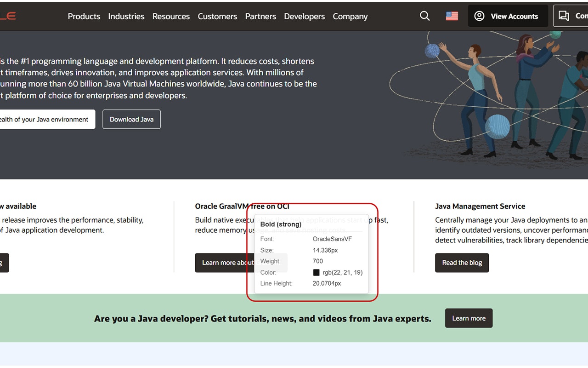Click the dancers illustration in the hero

point(489,96)
